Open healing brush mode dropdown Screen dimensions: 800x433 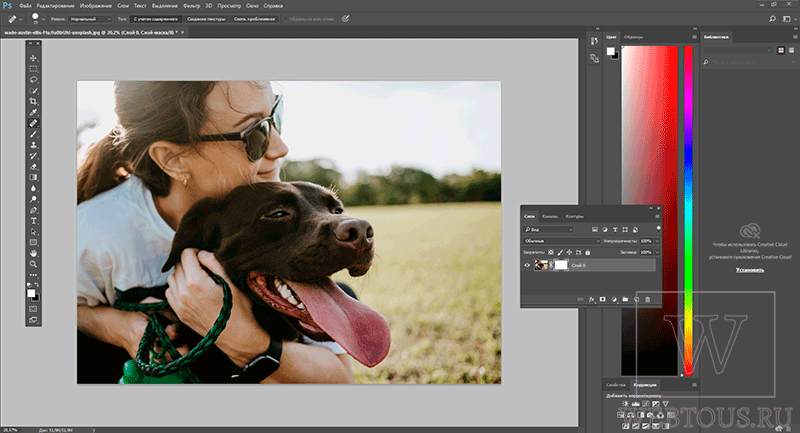click(x=90, y=19)
